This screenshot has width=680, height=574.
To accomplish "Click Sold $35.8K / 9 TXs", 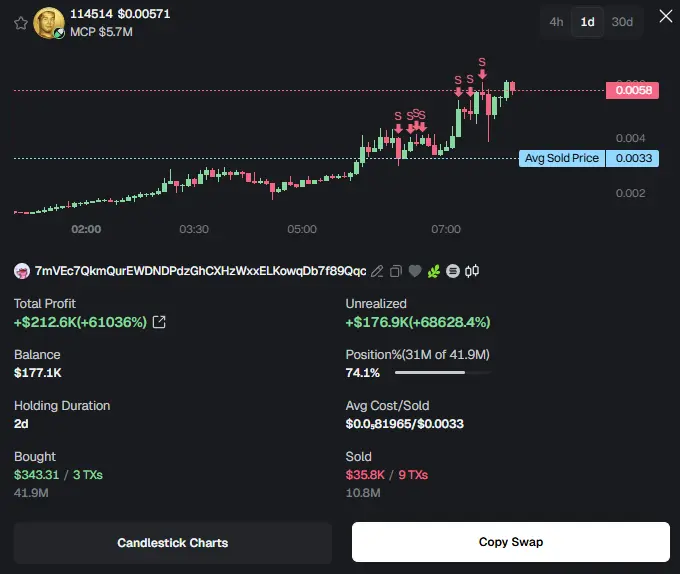I will [x=387, y=475].
